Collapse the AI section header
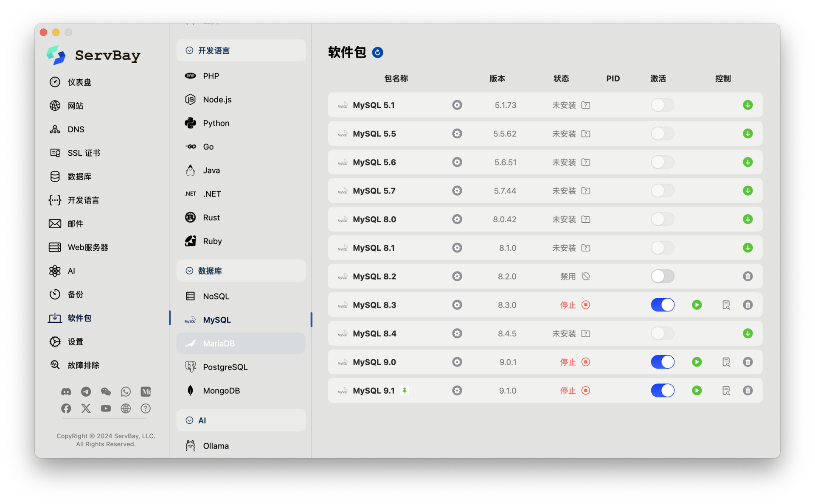This screenshot has height=504, width=815. [241, 420]
